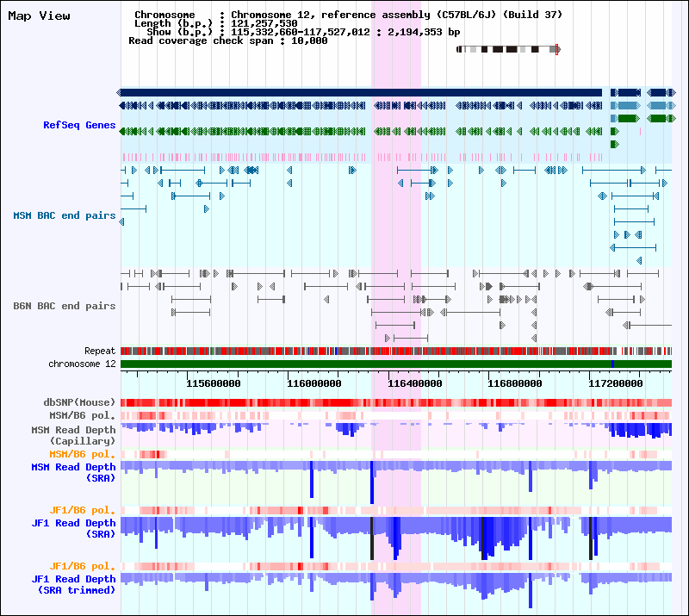Open the RefSeq Genes track label
Screen dimensions: 689x616
79,125
